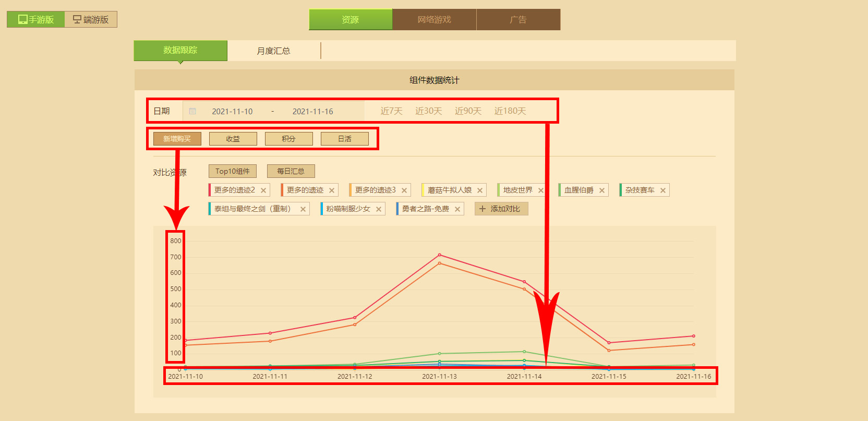868x421 pixels.
Task: Click the 杂技赛车 tag label
Action: click(x=640, y=190)
